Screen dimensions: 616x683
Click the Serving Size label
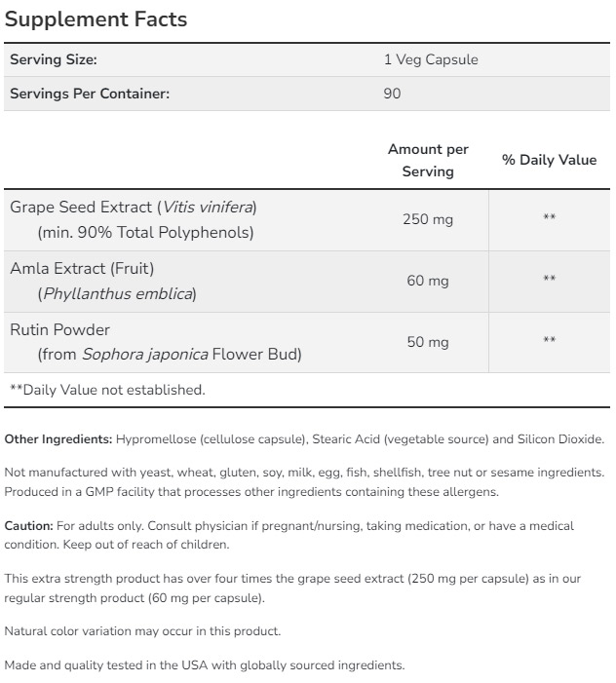[54, 59]
